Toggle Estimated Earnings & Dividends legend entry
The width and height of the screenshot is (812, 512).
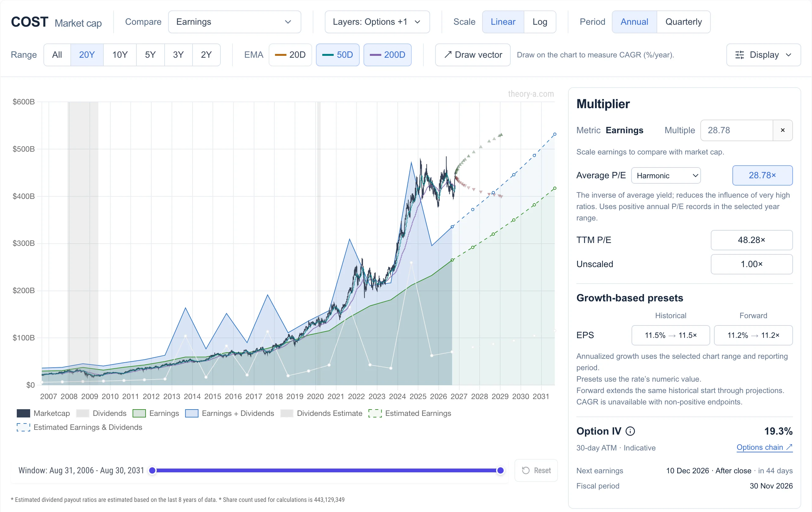click(x=79, y=427)
